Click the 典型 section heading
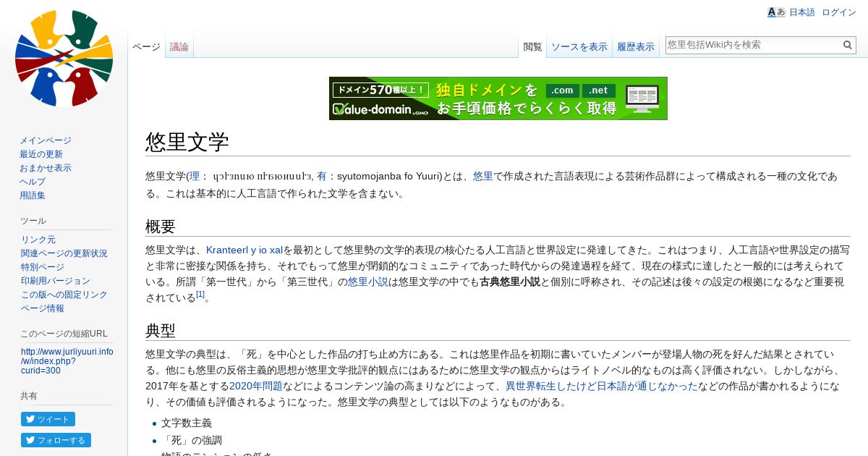The width and height of the screenshot is (868, 456). coord(161,331)
